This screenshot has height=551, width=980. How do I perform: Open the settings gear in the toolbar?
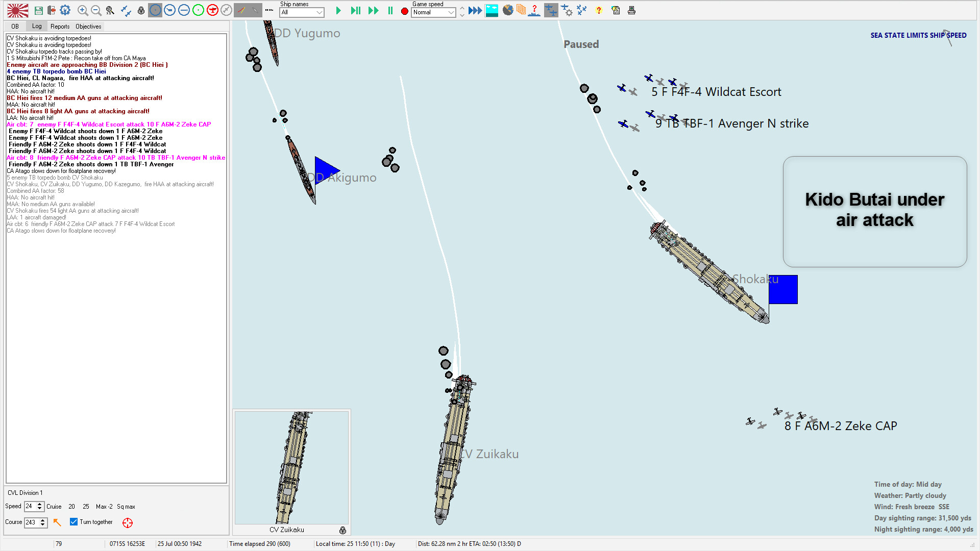click(x=65, y=10)
